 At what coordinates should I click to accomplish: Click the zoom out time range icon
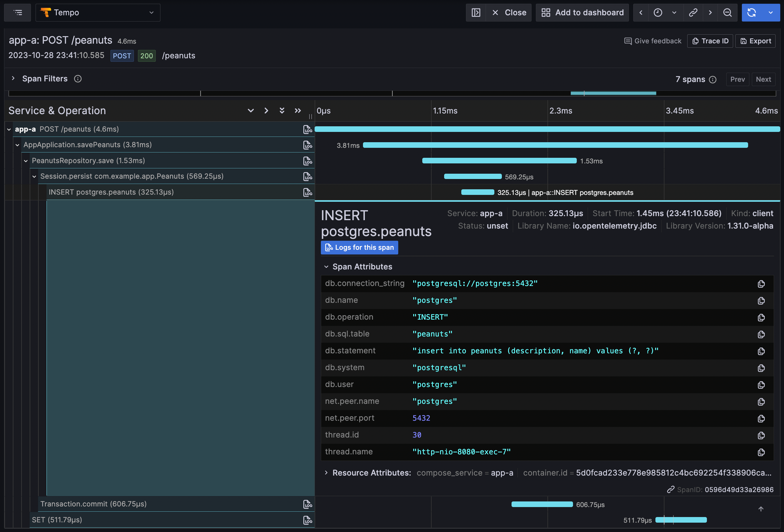pos(727,13)
